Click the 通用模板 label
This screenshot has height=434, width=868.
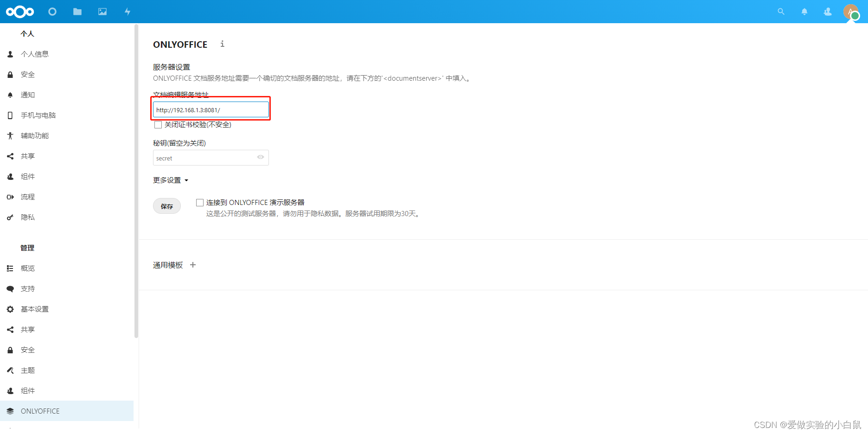[x=168, y=265]
